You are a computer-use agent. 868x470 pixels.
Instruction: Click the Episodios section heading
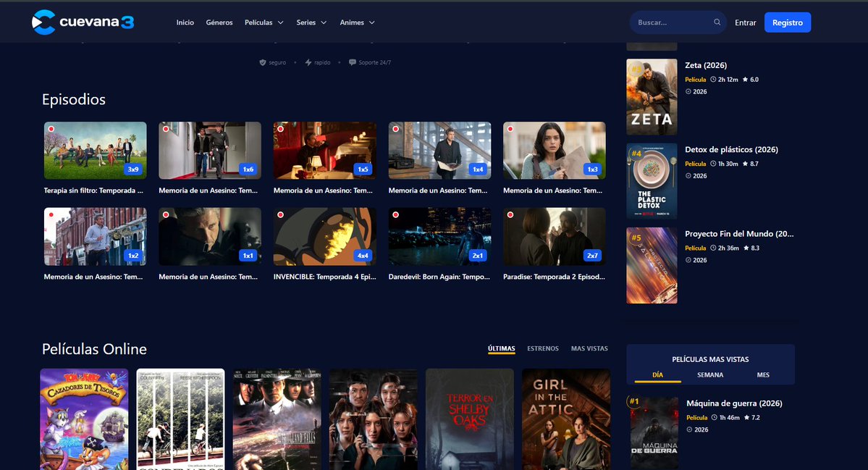(74, 100)
